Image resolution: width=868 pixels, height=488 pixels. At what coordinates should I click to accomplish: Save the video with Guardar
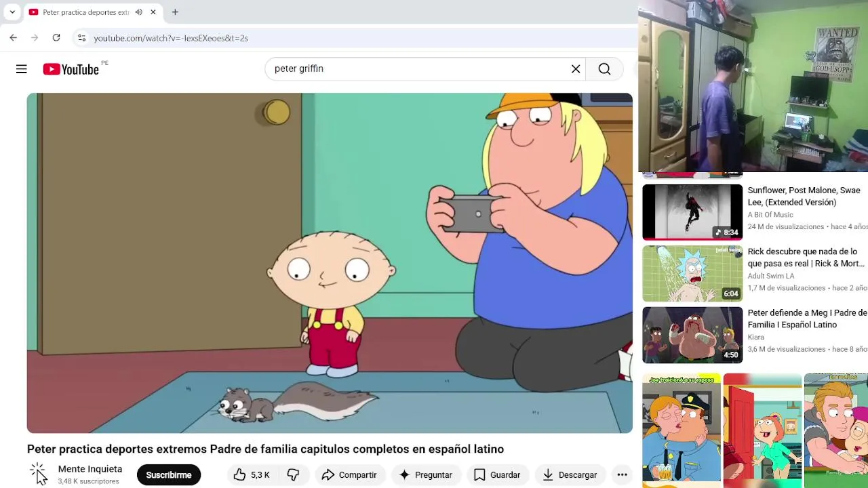pos(497,475)
